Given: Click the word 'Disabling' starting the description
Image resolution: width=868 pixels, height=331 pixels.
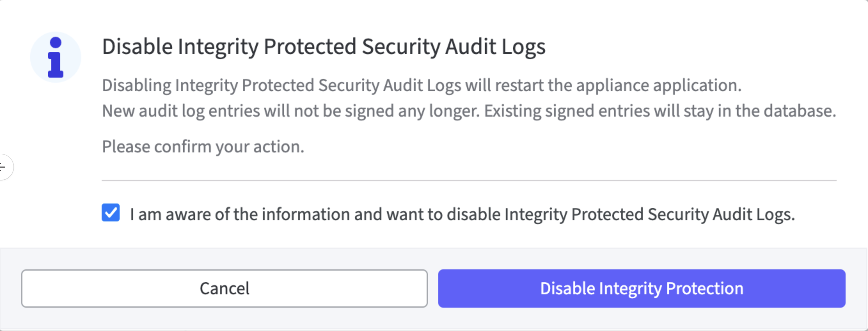Looking at the screenshot, I should pos(137,85).
